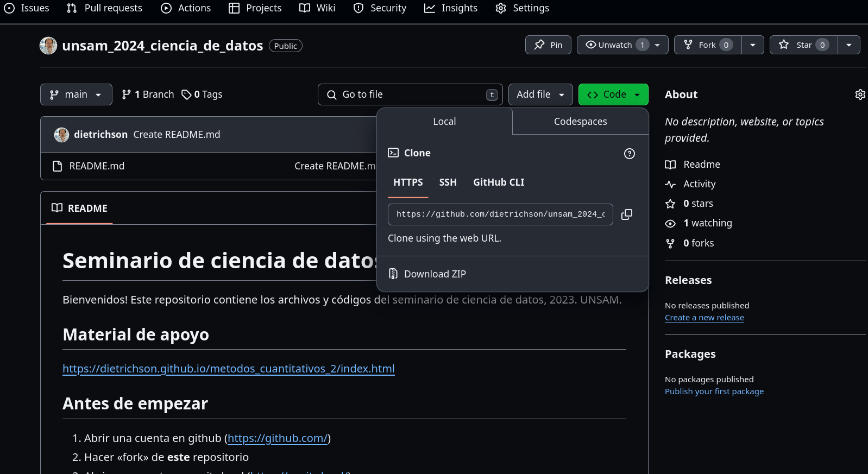Open the Fork options dropdown arrow
Image resolution: width=868 pixels, height=474 pixels.
[x=752, y=45]
